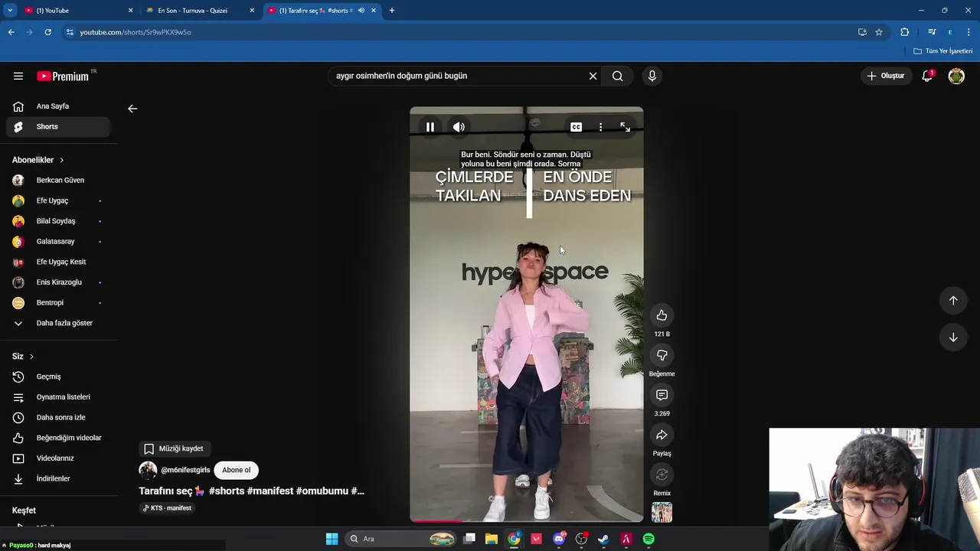Open the KTS - manifest sound link

pos(168,508)
